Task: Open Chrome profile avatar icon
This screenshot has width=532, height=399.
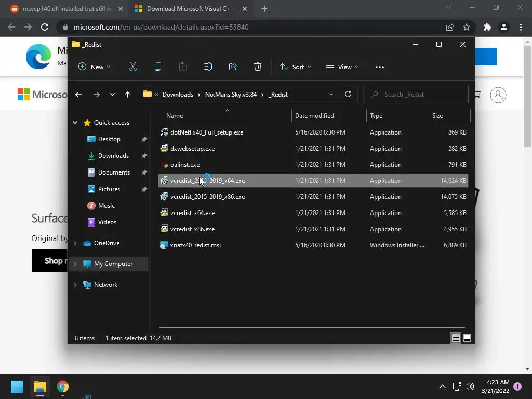Action: tap(504, 27)
